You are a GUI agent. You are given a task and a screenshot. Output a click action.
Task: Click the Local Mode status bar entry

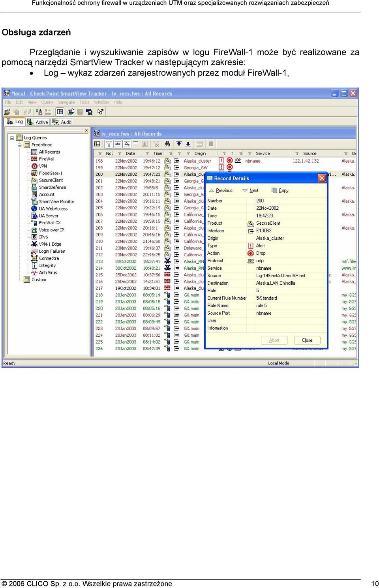coord(279,363)
